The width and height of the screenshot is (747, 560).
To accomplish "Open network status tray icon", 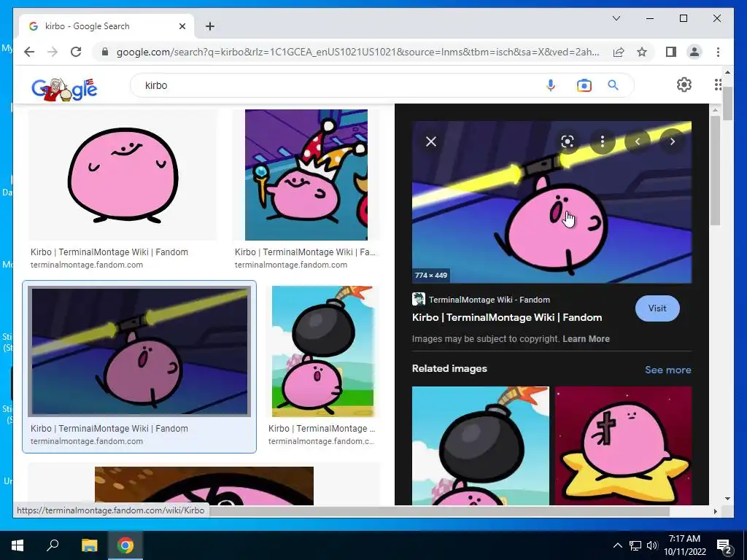I will tap(635, 545).
